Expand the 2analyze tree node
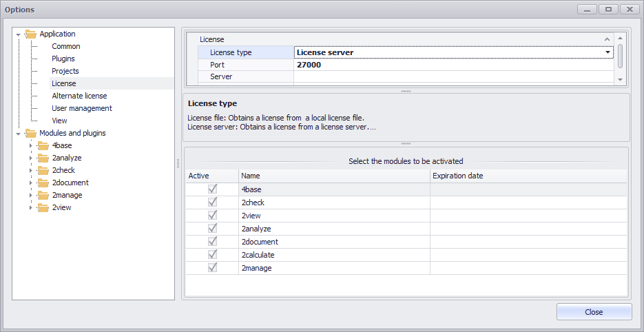 (x=31, y=158)
